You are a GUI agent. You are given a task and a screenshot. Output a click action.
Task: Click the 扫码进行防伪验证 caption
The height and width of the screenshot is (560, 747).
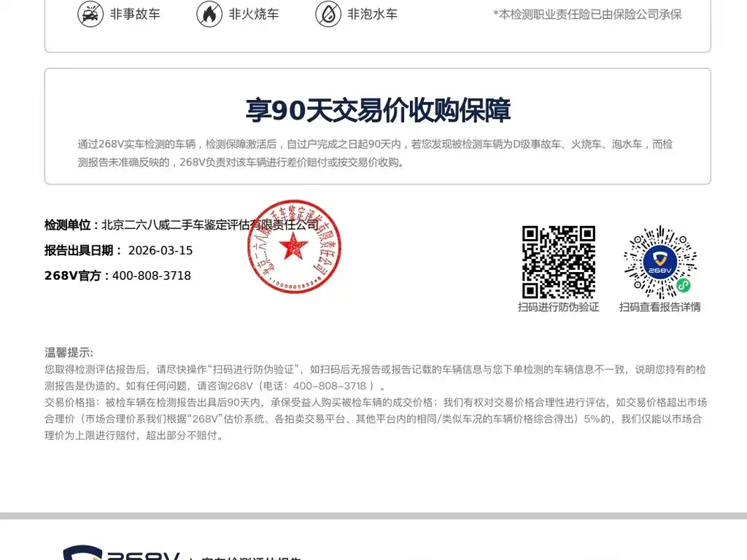558,307
